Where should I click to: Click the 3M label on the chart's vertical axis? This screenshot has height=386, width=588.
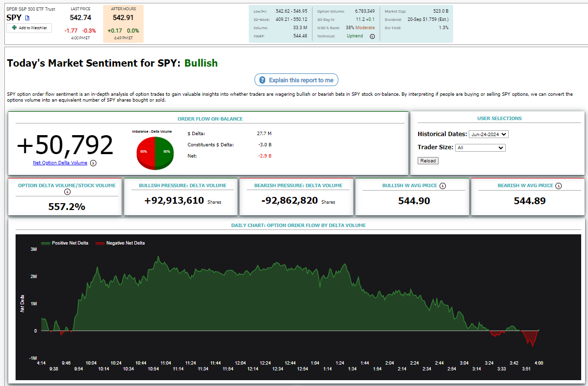[34, 249]
